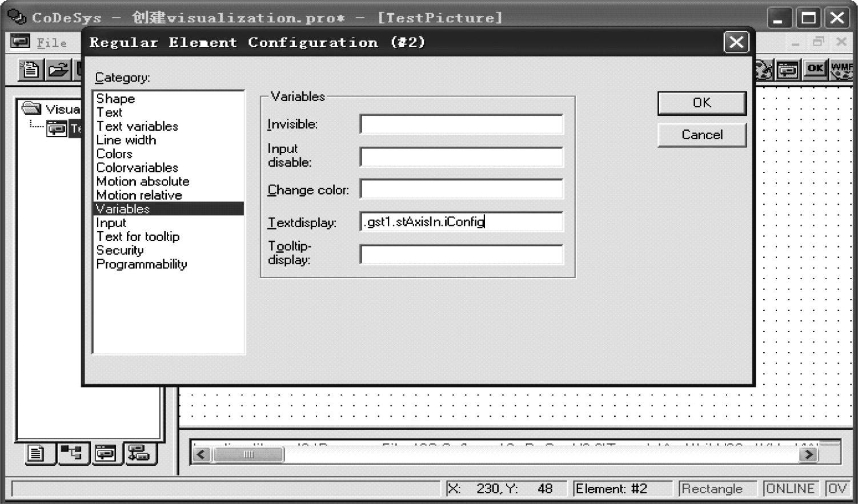
Task: Click the New file toolbar icon
Action: point(30,70)
